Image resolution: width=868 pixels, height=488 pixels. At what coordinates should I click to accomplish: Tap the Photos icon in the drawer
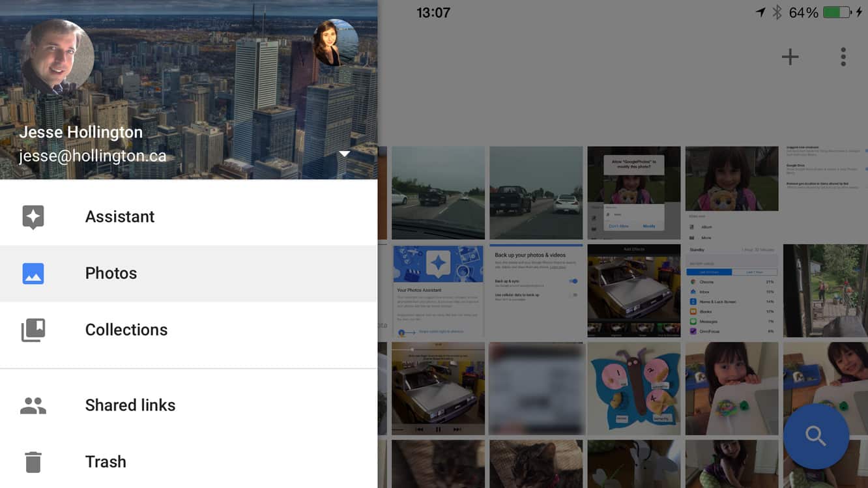33,273
